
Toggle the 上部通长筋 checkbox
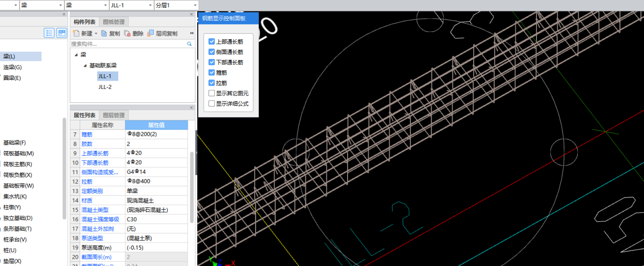pos(212,42)
